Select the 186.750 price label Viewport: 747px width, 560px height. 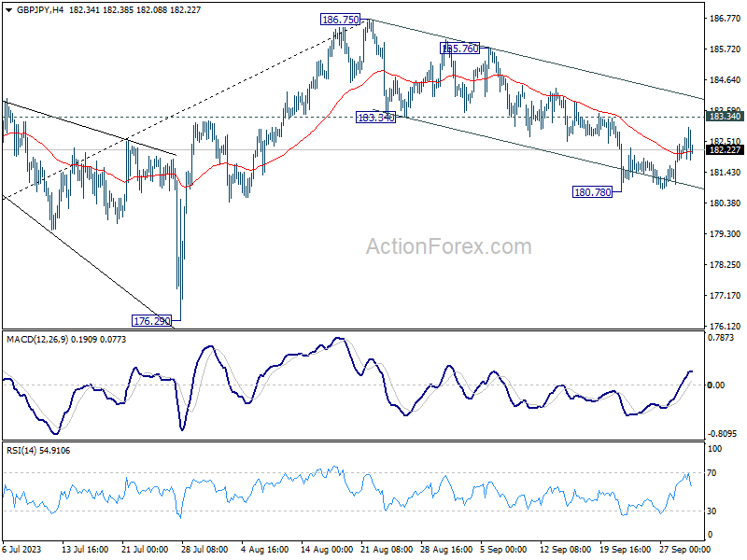pyautogui.click(x=340, y=20)
